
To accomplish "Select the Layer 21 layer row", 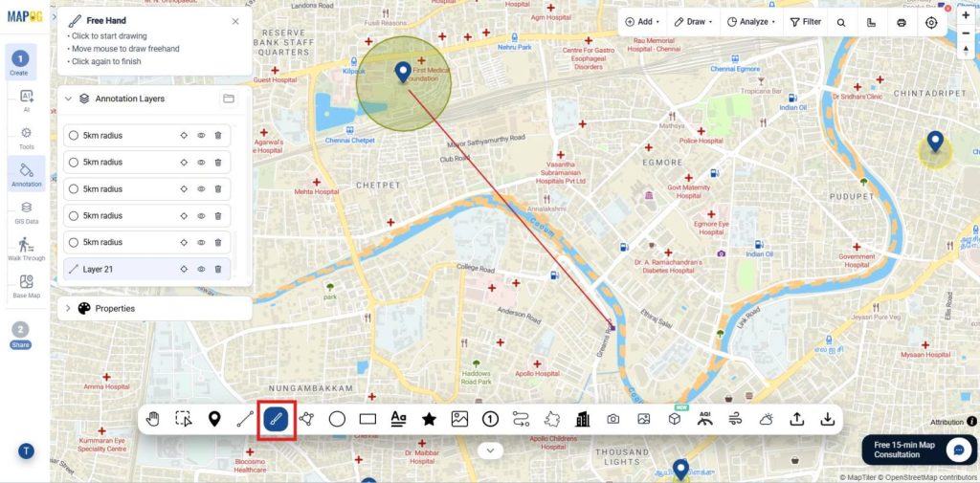I will [x=146, y=270].
